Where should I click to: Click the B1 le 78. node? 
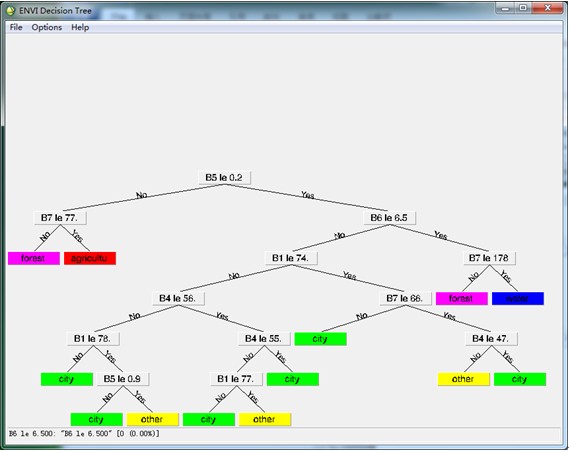tap(93, 339)
